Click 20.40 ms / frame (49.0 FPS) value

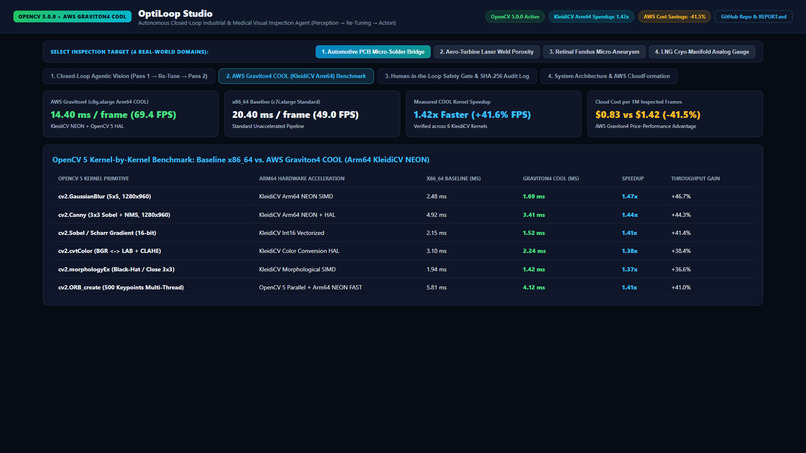click(x=296, y=115)
